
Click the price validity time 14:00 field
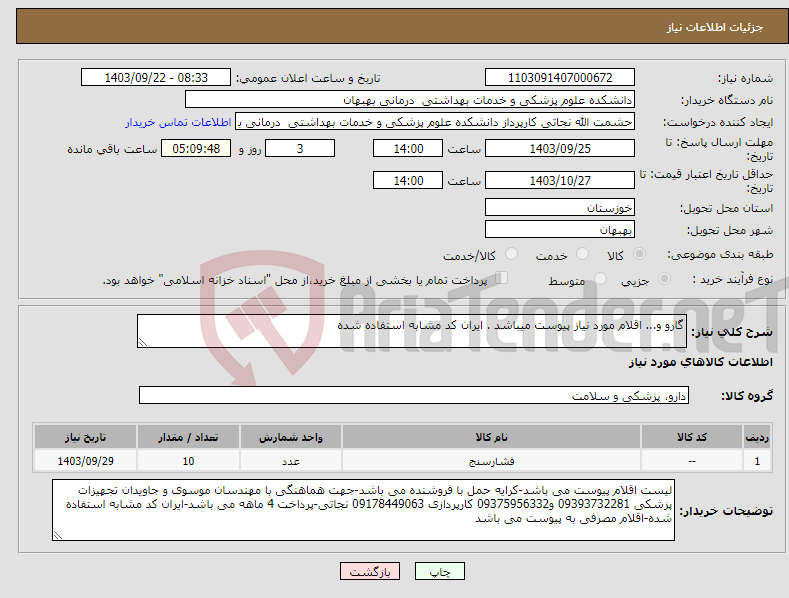[408, 180]
